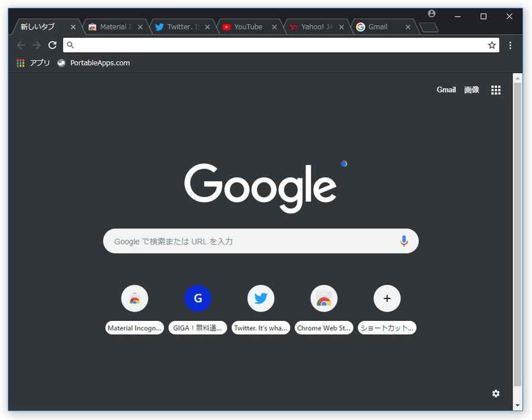
Task: Bookmark this page with the star icon
Action: (492, 45)
